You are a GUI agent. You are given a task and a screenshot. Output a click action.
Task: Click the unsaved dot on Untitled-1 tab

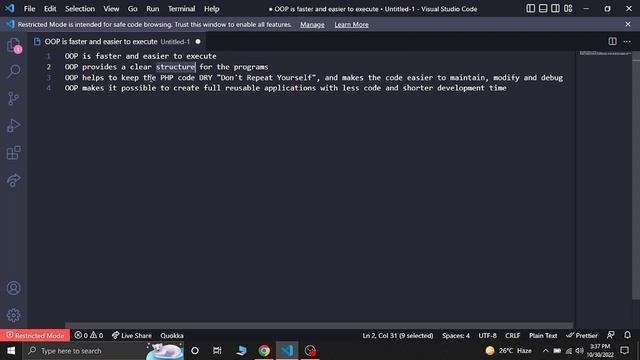198,42
